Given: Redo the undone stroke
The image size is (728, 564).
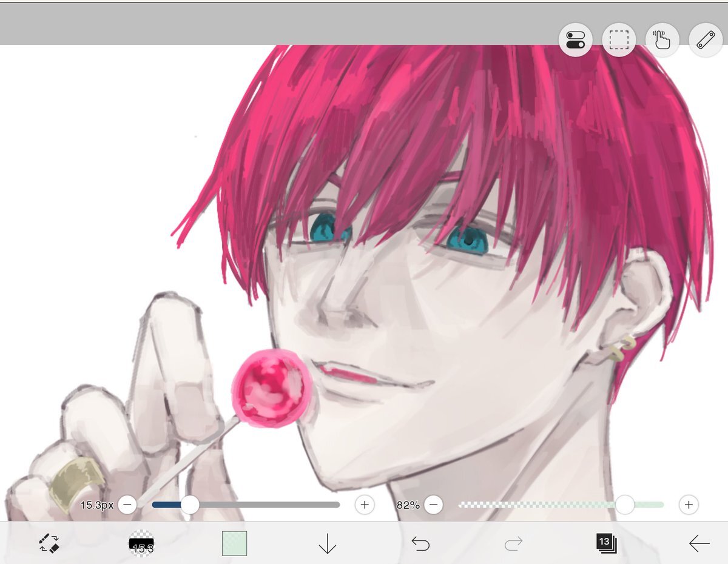Looking at the screenshot, I should (513, 543).
